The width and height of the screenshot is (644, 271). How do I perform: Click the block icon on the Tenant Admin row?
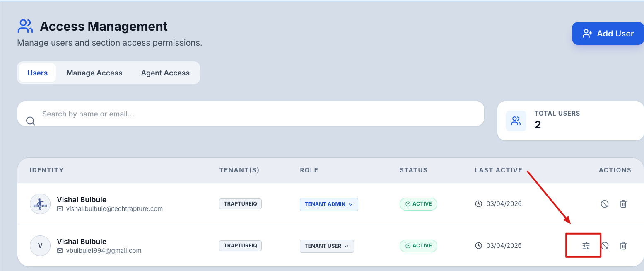pyautogui.click(x=604, y=203)
